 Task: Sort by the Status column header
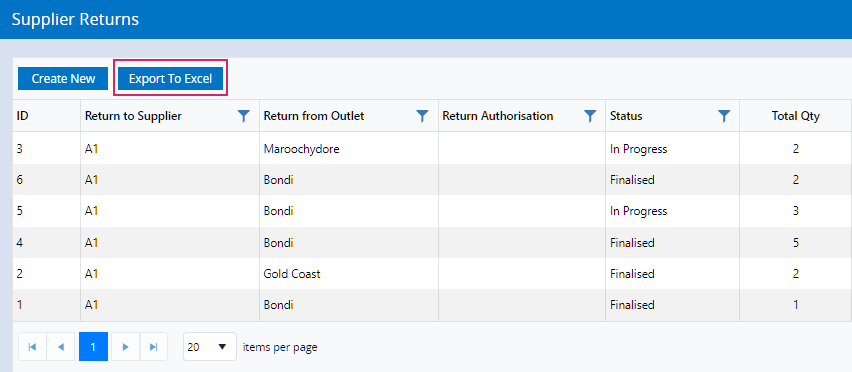(626, 116)
